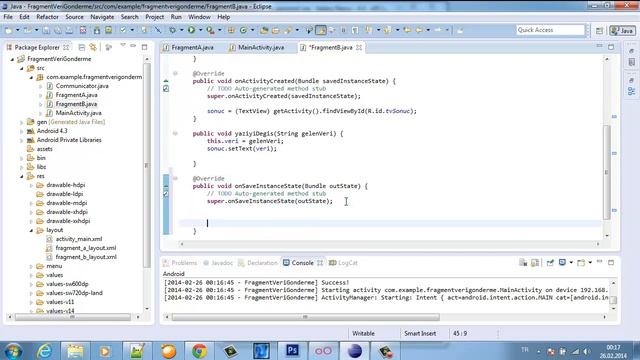The image size is (640, 360).
Task: Open the Navigate menu
Action: tap(102, 17)
